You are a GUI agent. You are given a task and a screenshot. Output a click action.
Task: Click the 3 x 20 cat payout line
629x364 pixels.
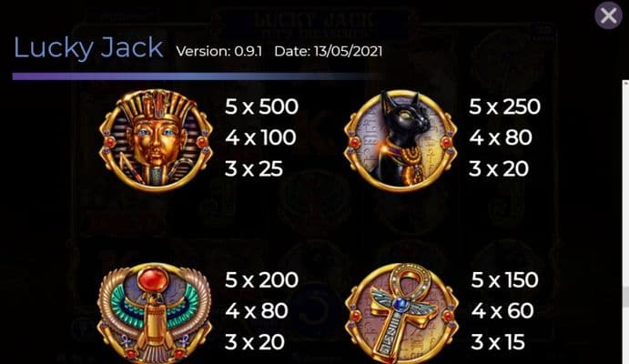point(499,168)
